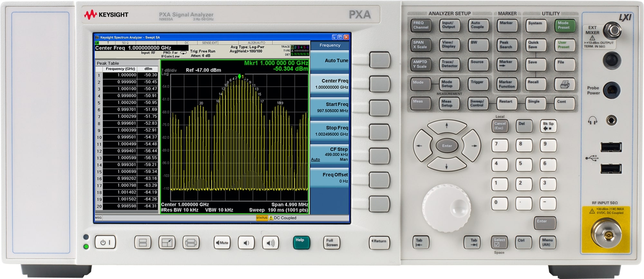Click the Trace/Detector key

point(450,65)
